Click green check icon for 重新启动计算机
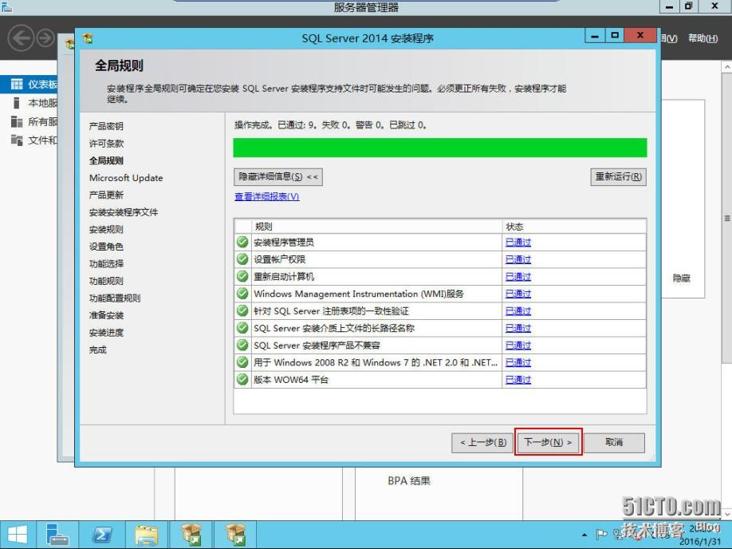 pyautogui.click(x=242, y=276)
